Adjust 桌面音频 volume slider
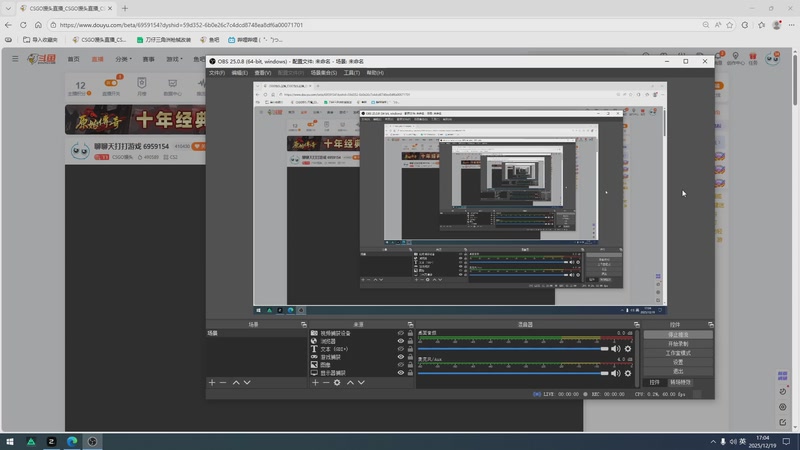This screenshot has width=800, height=450. click(513, 348)
